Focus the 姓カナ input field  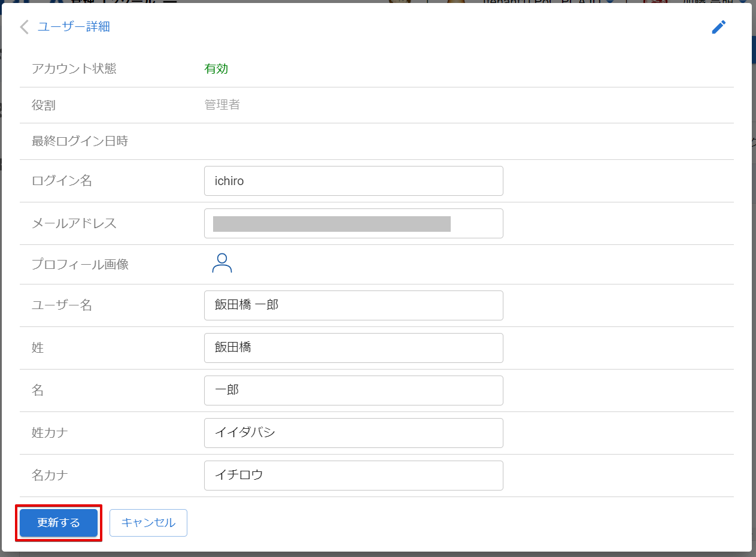[x=354, y=433]
